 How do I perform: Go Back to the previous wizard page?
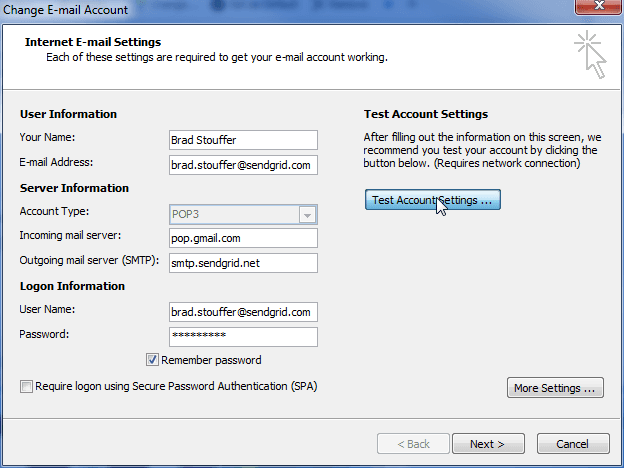click(410, 443)
